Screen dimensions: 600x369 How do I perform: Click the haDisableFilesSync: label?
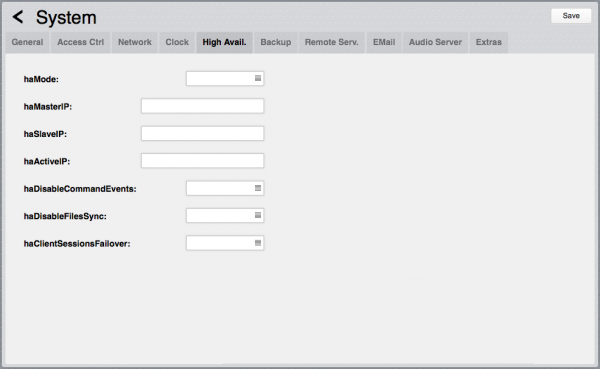pyautogui.click(x=65, y=216)
